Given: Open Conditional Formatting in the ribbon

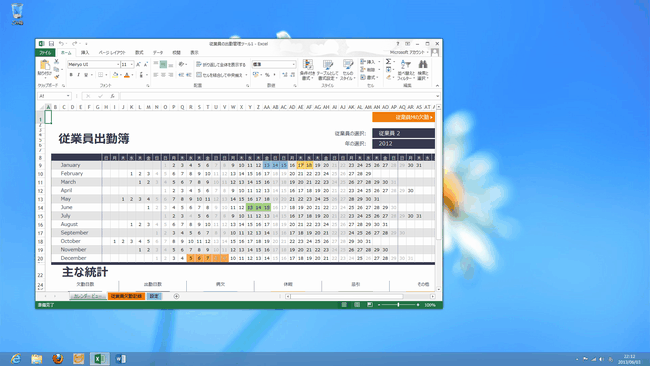Looking at the screenshot, I should (x=307, y=69).
